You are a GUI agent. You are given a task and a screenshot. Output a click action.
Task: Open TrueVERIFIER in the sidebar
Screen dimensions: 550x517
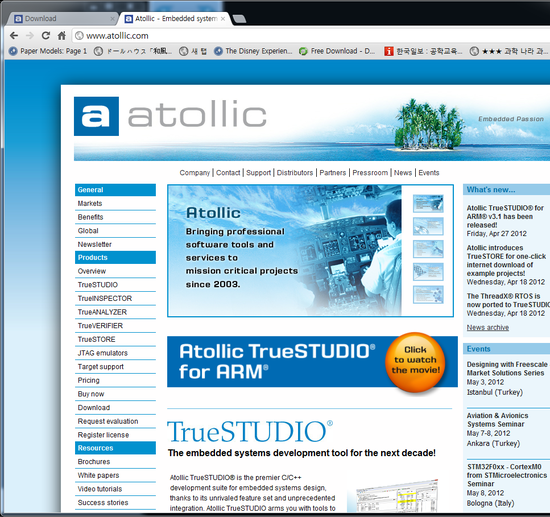100,326
